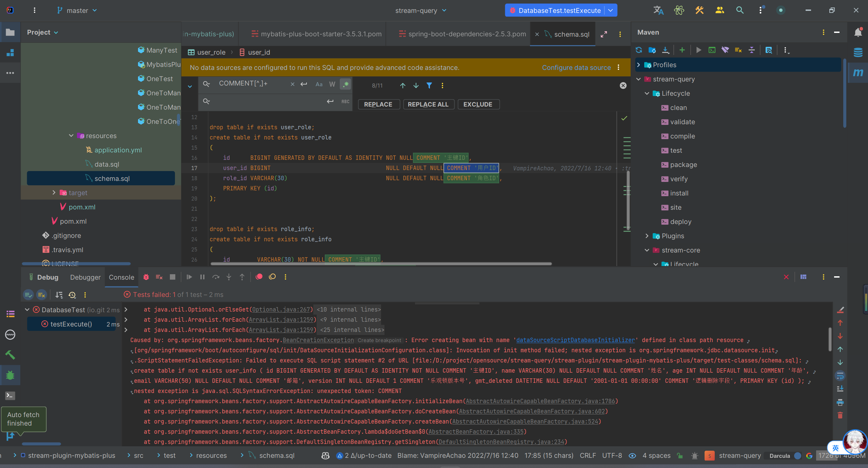Expand the target folder in Project

pyautogui.click(x=54, y=193)
